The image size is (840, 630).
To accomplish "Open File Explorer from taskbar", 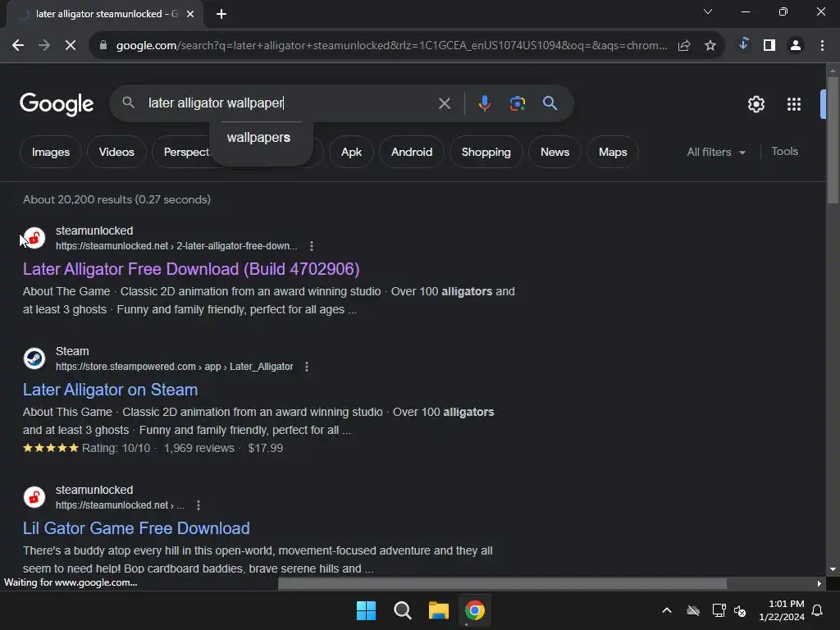I will 438,610.
